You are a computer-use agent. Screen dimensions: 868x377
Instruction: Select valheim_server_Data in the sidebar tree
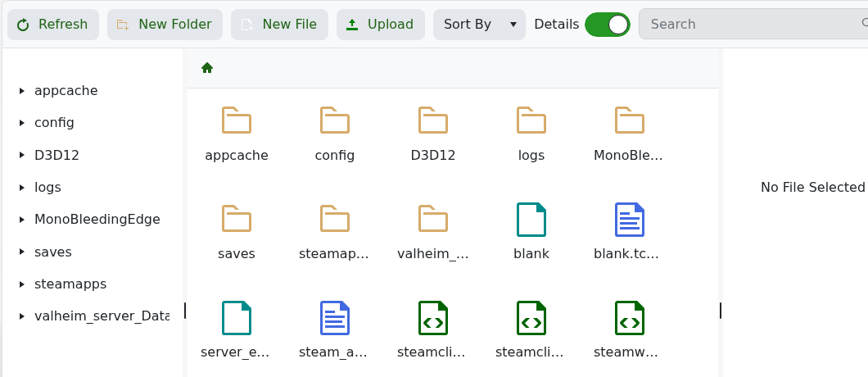[102, 316]
